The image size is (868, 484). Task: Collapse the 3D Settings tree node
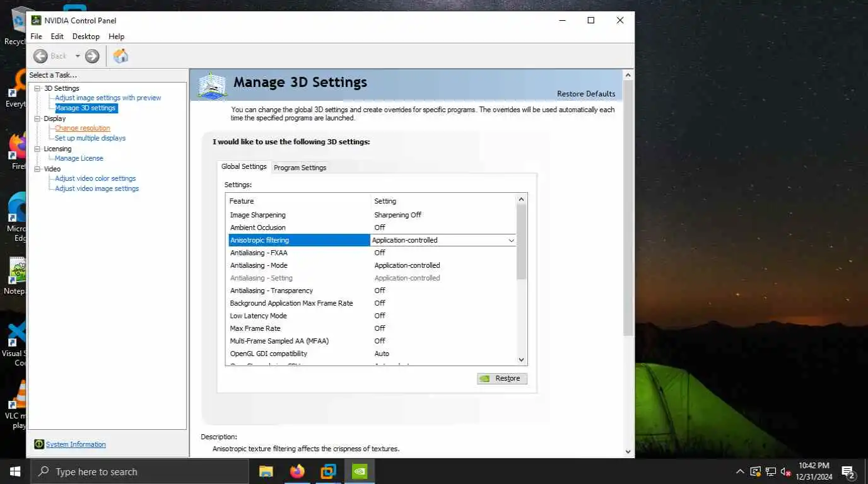(x=37, y=88)
